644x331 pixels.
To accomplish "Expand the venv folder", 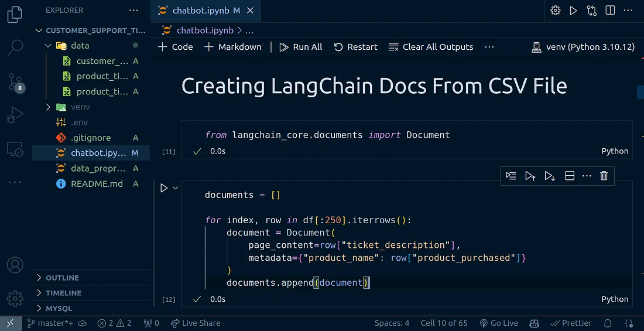I will pyautogui.click(x=91, y=107).
